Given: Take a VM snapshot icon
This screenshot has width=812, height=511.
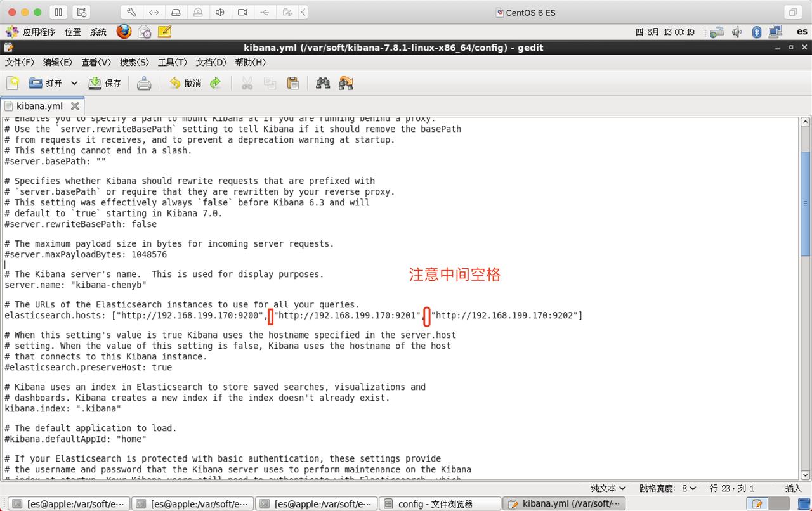Looking at the screenshot, I should coord(81,12).
